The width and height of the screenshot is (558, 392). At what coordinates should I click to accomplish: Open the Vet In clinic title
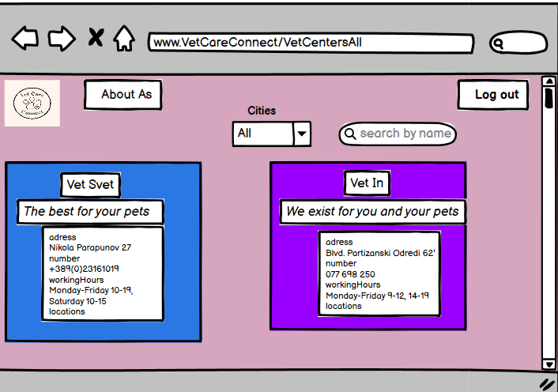coord(367,183)
